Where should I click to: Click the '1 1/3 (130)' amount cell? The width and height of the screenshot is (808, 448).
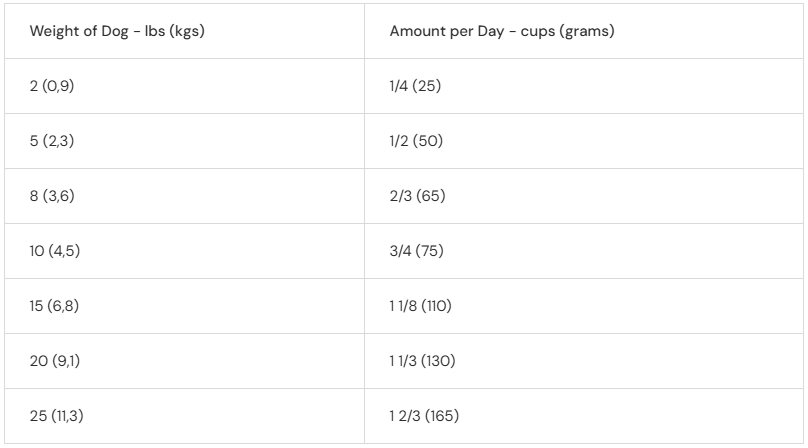[584, 361]
